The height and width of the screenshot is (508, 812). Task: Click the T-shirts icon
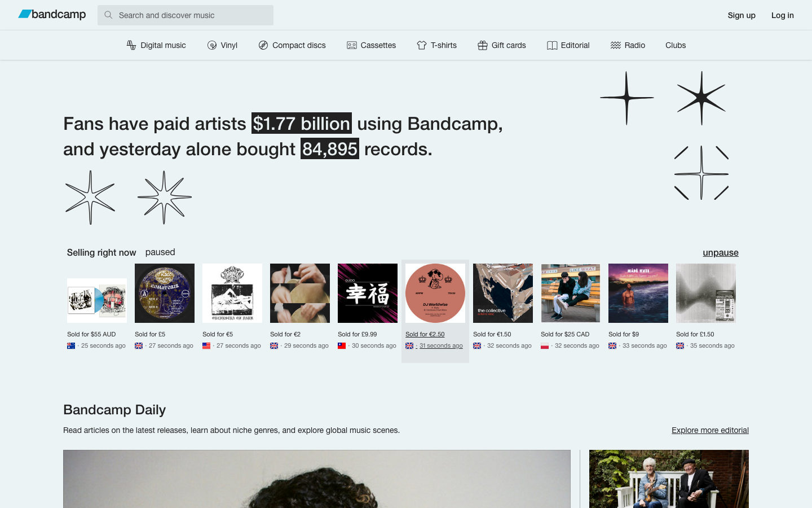[x=422, y=45]
